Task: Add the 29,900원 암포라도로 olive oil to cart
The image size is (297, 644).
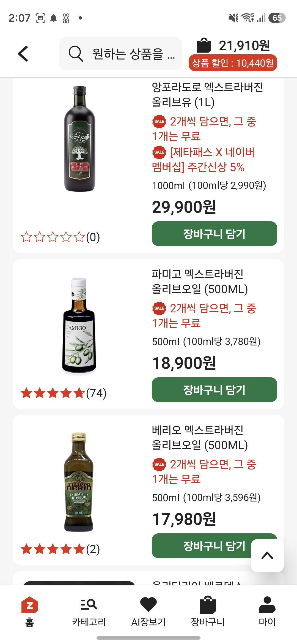Action: click(x=215, y=234)
